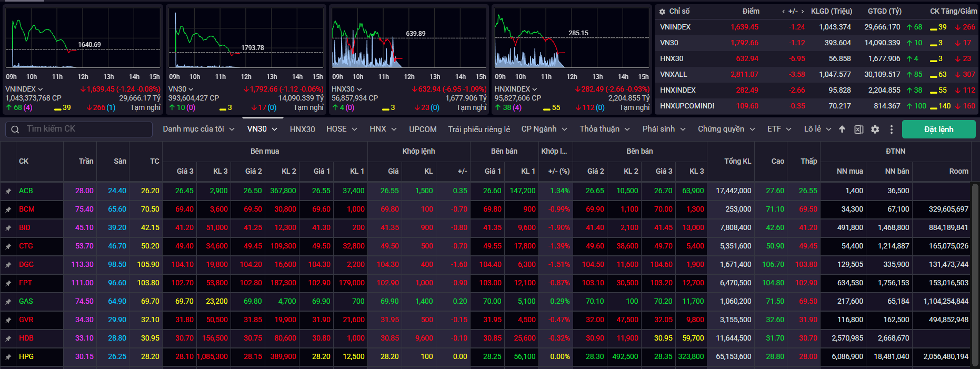Open the HNXINDEX intraday chart

click(x=572, y=38)
